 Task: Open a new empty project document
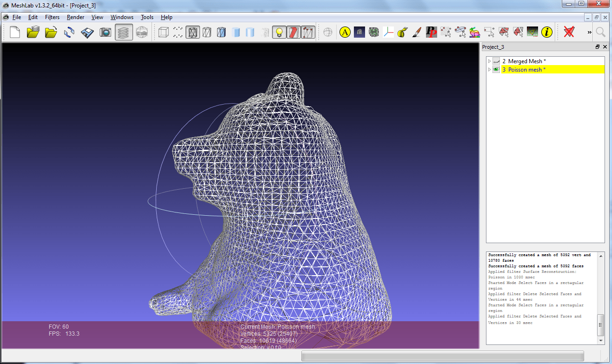tap(14, 32)
